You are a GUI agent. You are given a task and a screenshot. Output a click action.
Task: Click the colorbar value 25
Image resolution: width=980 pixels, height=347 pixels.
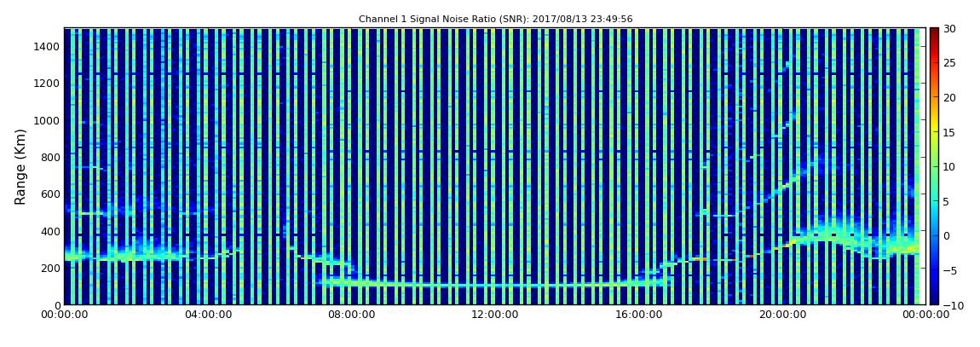point(950,63)
